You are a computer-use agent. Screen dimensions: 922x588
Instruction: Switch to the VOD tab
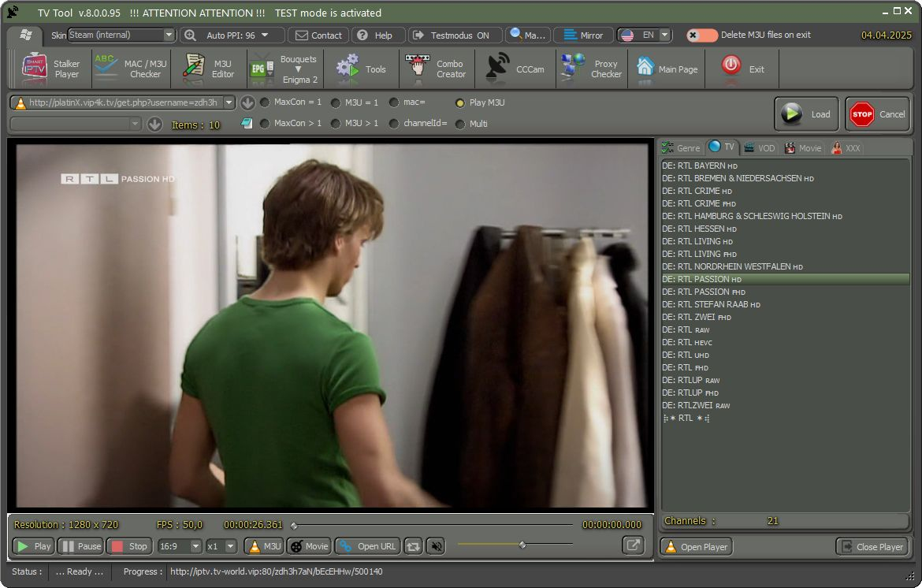pos(760,148)
